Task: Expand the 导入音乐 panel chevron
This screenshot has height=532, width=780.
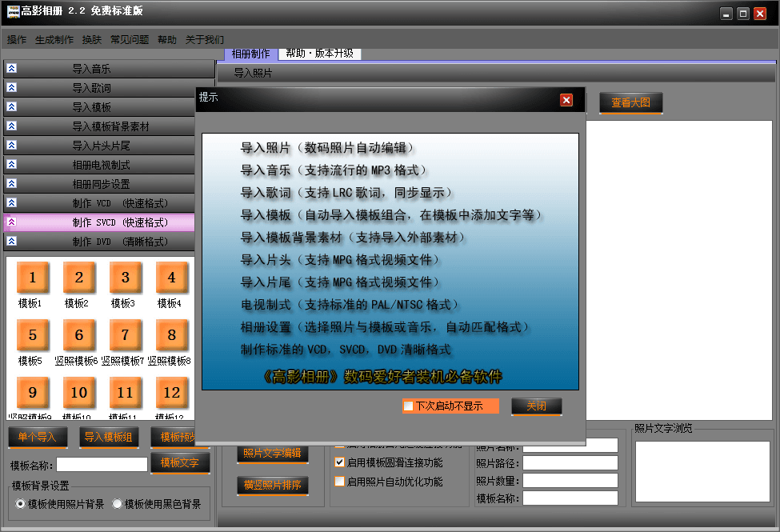Action: pos(12,68)
